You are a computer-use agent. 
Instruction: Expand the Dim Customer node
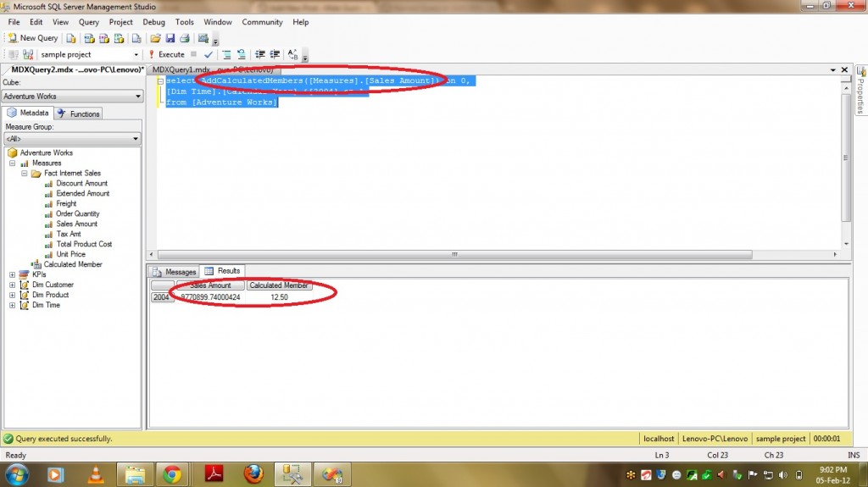[13, 285]
